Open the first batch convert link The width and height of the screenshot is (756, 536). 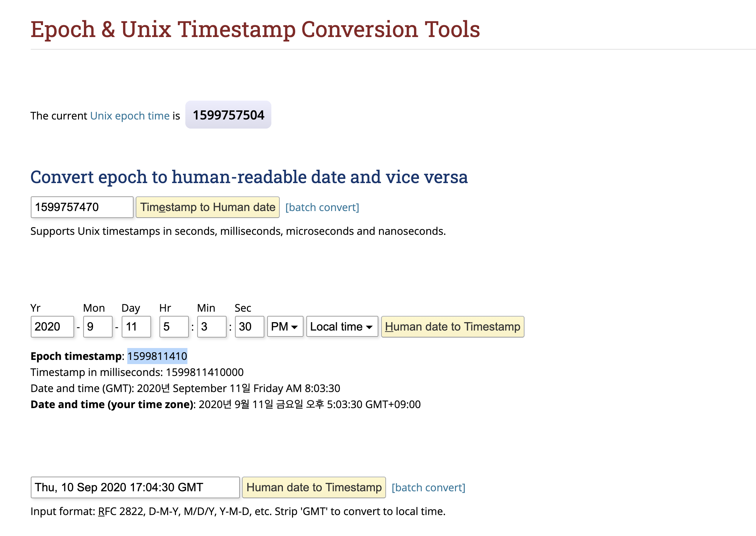click(x=322, y=208)
